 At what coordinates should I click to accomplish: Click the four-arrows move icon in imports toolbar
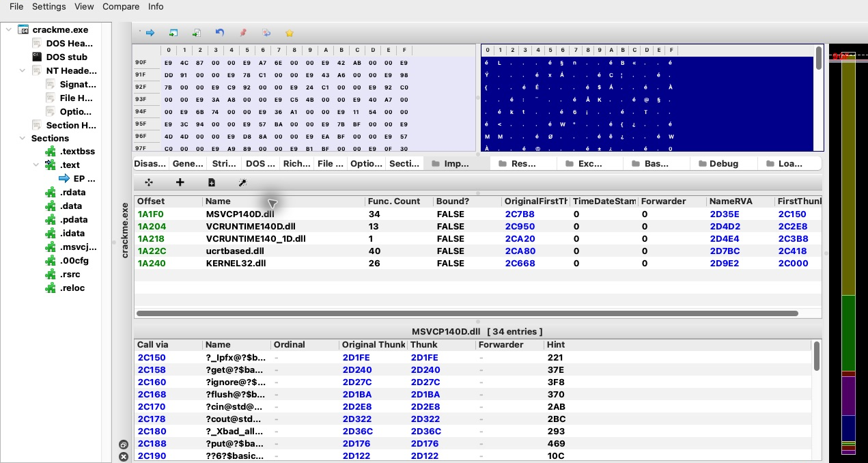149,182
